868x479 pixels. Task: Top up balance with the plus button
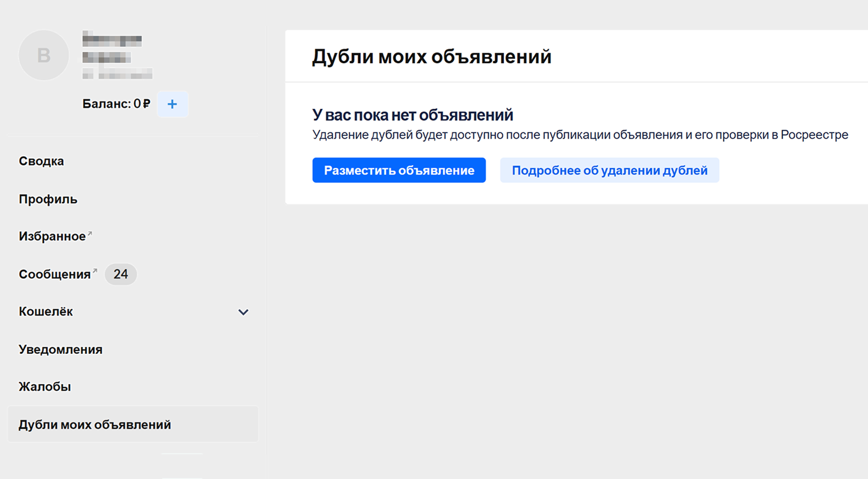click(172, 104)
